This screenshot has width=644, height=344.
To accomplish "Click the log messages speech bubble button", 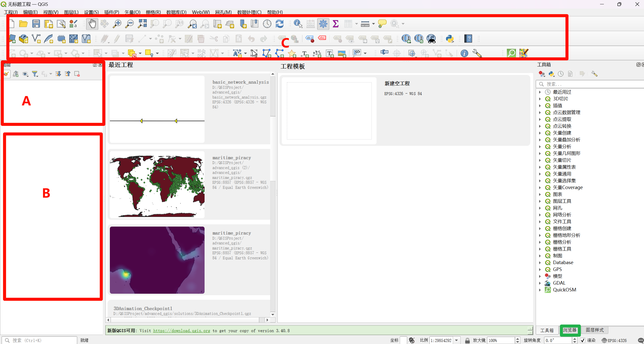I will click(640, 340).
